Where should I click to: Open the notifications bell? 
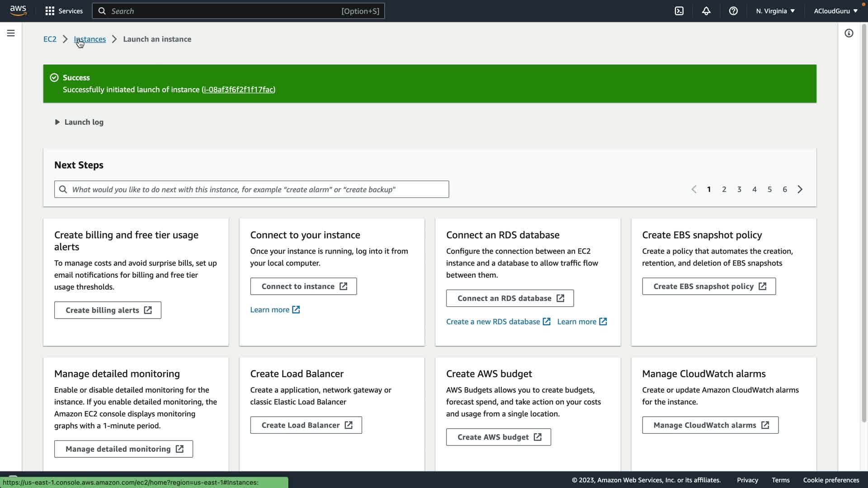coord(706,11)
